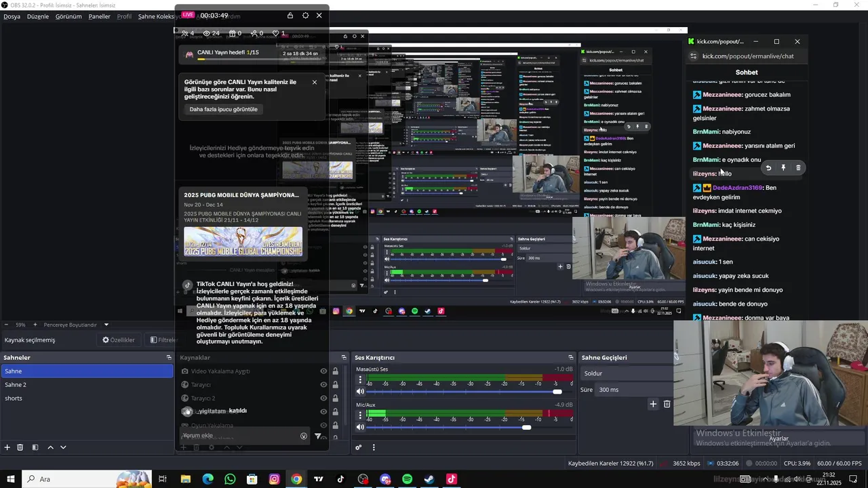Open the Görünüm menu
This screenshot has height=488, width=868.
68,16
